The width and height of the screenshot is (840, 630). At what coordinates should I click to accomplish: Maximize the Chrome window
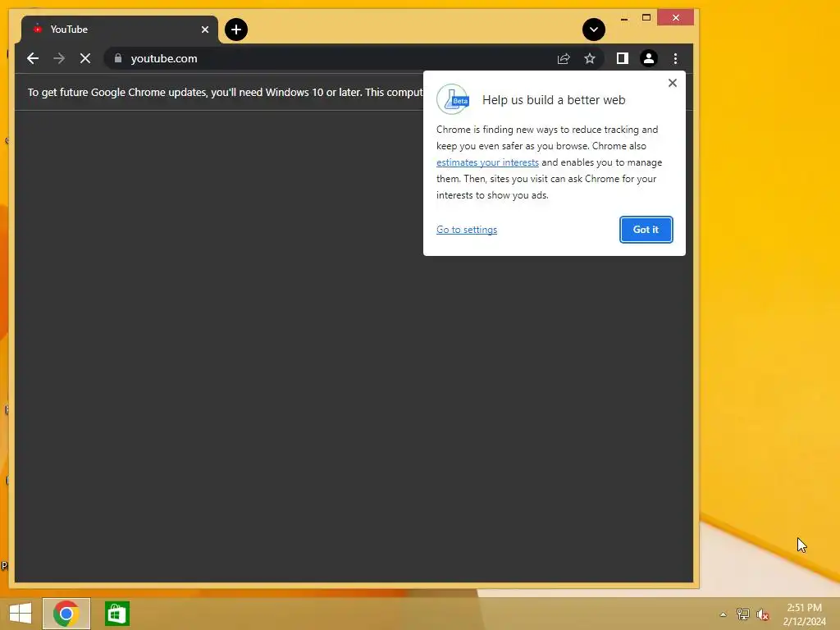pyautogui.click(x=646, y=18)
